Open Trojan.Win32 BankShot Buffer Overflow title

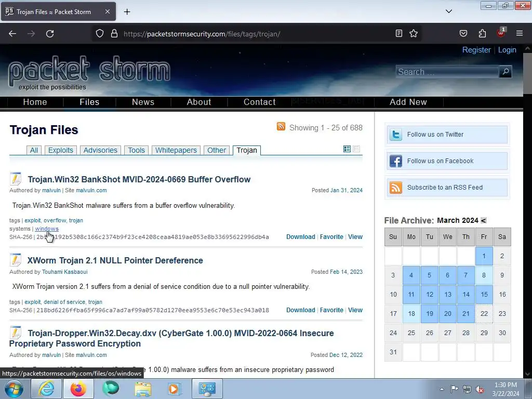point(139,179)
